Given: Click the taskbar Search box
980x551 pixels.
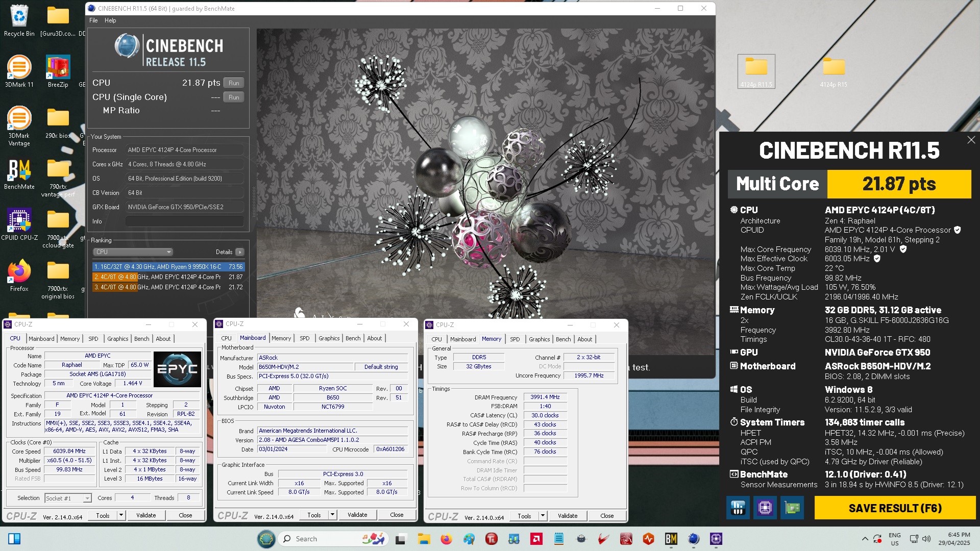Looking at the screenshot, I should (x=332, y=539).
